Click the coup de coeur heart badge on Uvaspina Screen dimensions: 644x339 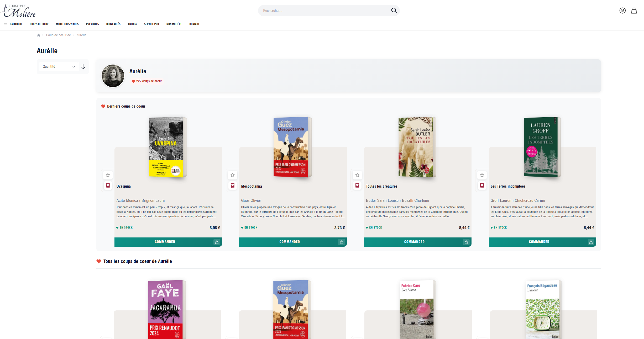point(108,186)
